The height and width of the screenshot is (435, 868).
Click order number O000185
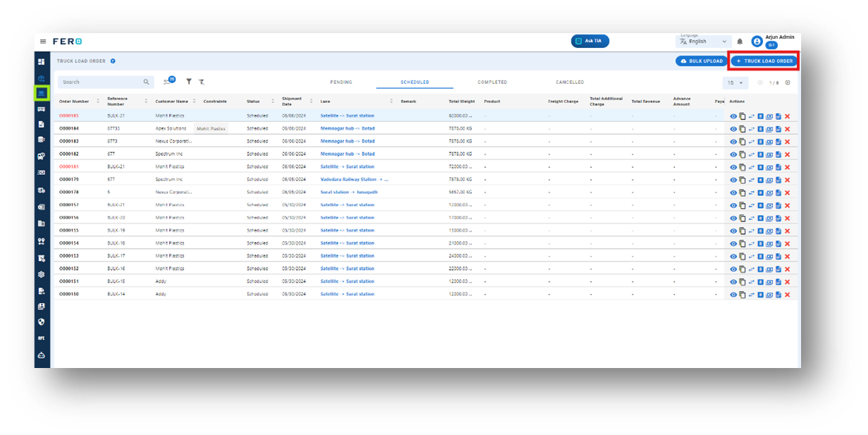tap(69, 116)
